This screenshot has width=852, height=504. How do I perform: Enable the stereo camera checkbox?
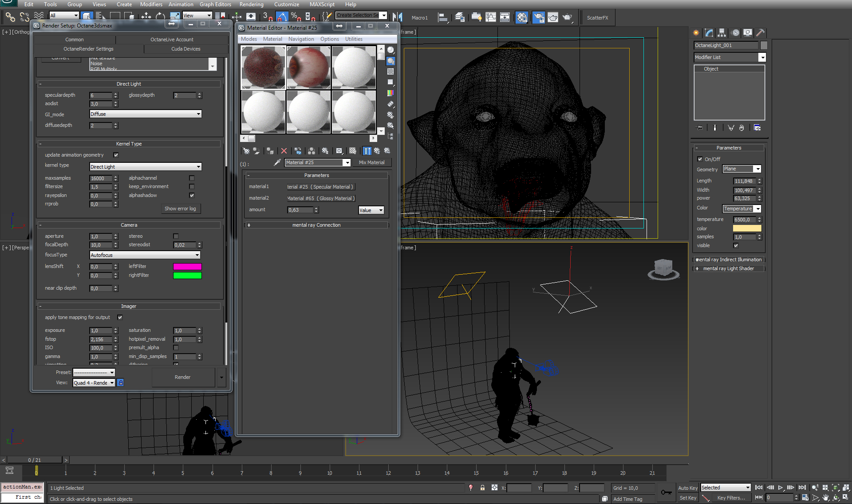tap(176, 236)
